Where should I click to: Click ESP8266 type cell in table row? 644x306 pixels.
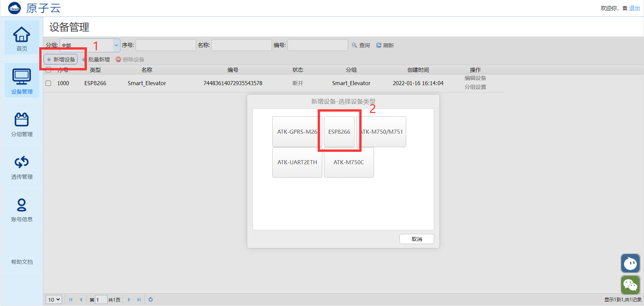[95, 83]
